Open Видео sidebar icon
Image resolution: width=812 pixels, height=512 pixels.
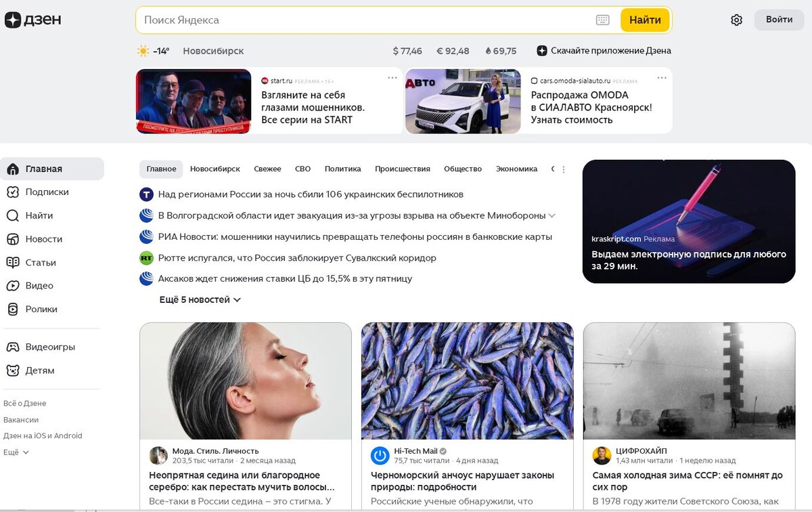coord(13,286)
